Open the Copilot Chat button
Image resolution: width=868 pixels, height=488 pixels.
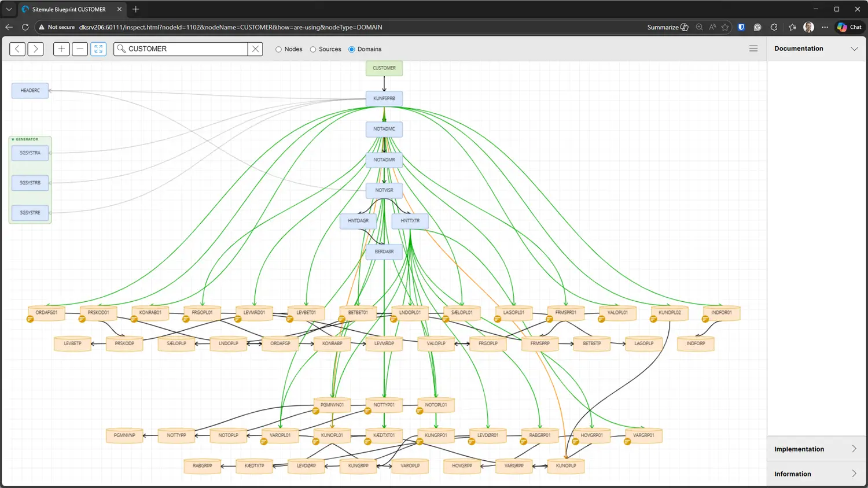[x=849, y=27]
